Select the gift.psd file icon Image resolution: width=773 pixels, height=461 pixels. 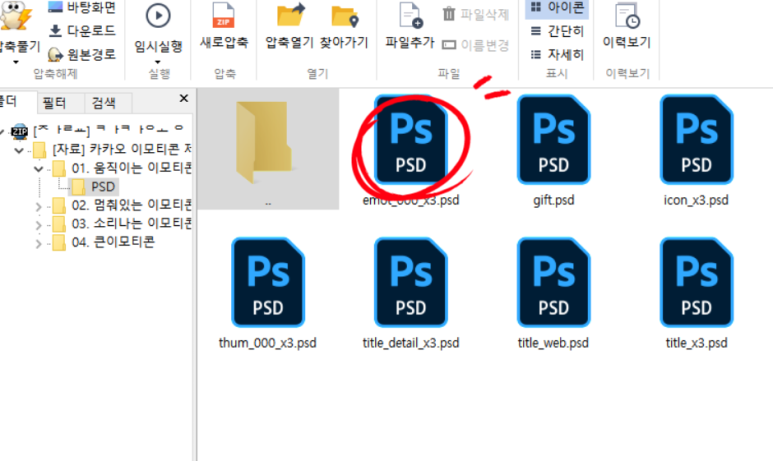pyautogui.click(x=553, y=140)
